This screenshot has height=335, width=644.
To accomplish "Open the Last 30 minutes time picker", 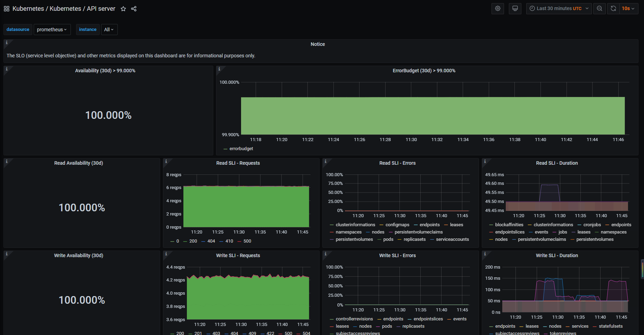I will pos(559,9).
